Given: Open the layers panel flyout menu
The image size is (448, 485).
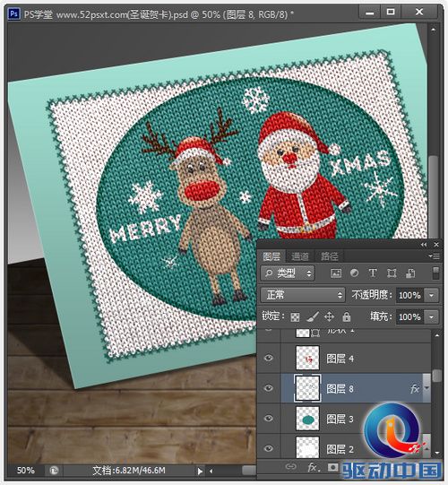Looking at the screenshot, I should 435,256.
